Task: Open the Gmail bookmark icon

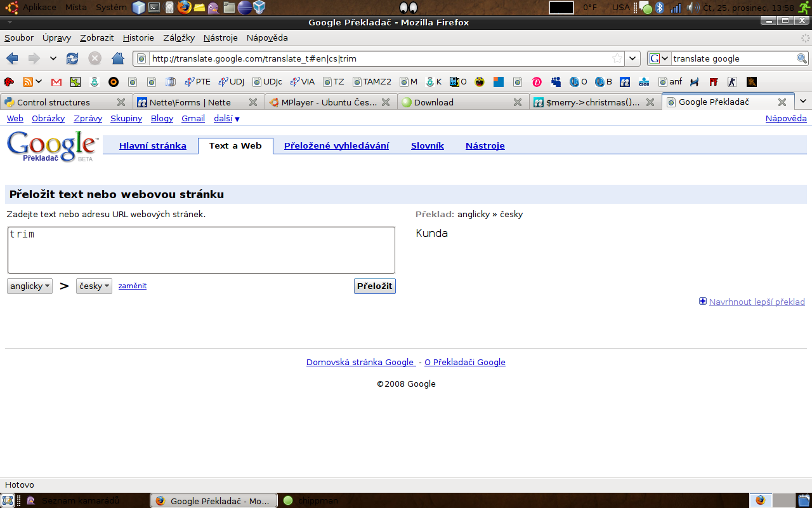Action: tap(56, 82)
